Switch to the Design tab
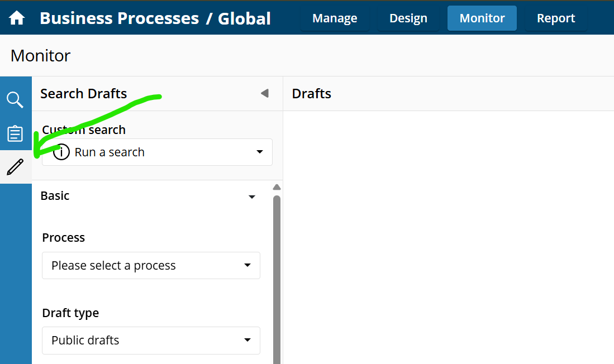This screenshot has width=614, height=364. pyautogui.click(x=408, y=18)
